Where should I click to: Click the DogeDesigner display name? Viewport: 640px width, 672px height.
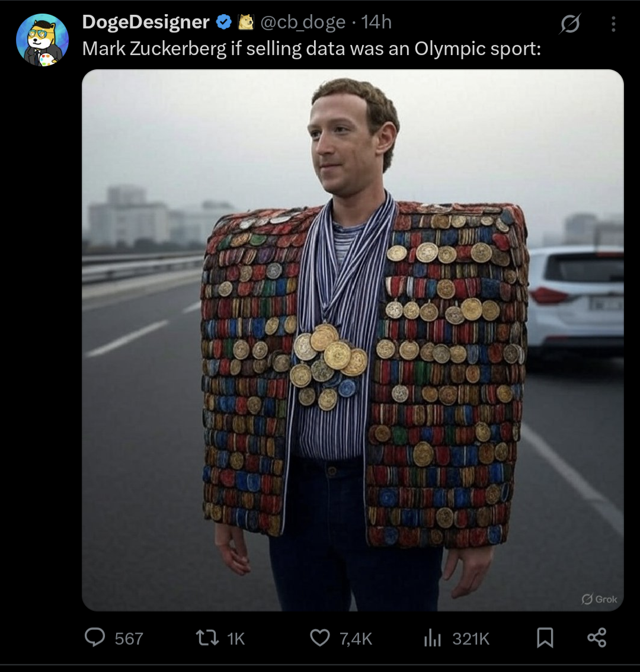(x=146, y=22)
